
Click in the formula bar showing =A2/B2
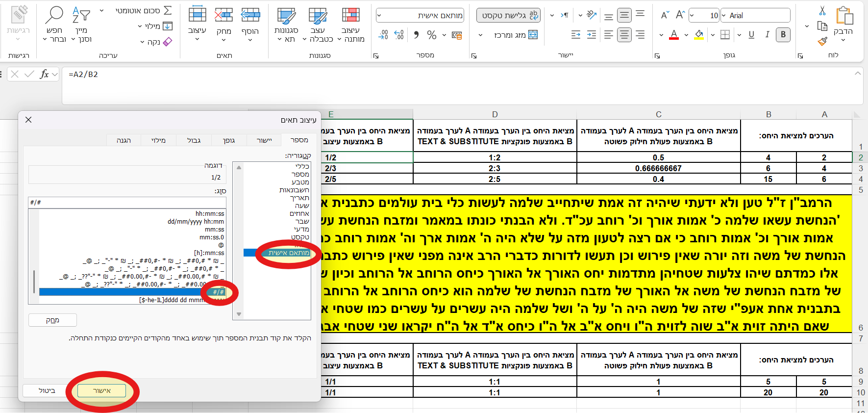point(462,85)
